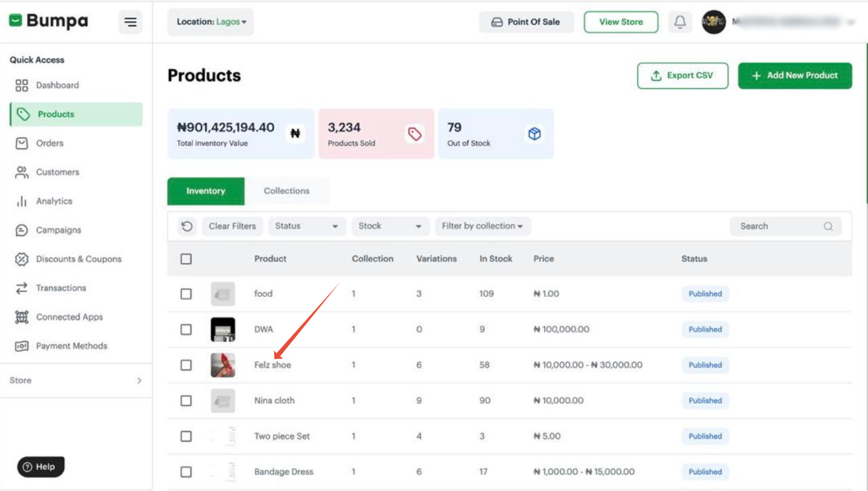Switch to the Collections tab
Screen dimensions: 868x491
287,191
